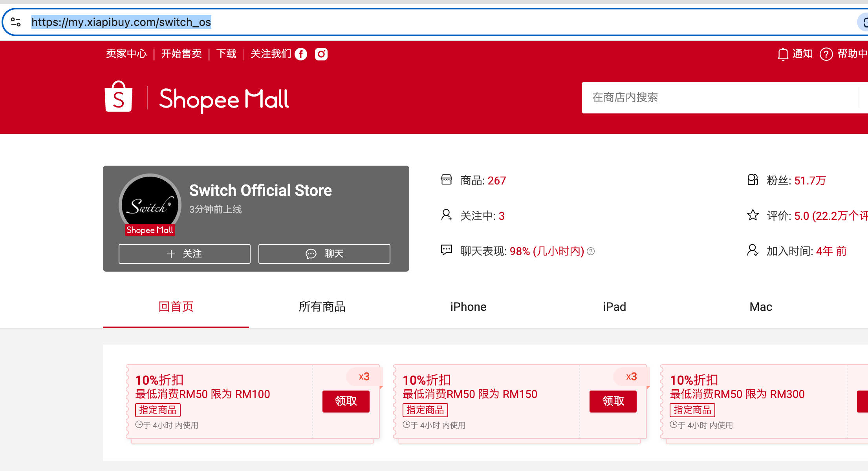Click the 粉丝: 51.7万 follower count

[797, 181]
